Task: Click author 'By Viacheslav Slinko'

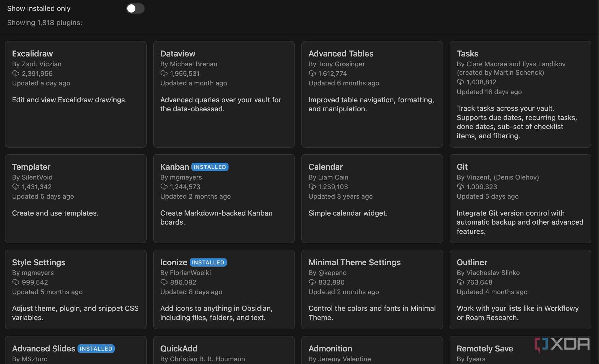Action: (x=488, y=273)
